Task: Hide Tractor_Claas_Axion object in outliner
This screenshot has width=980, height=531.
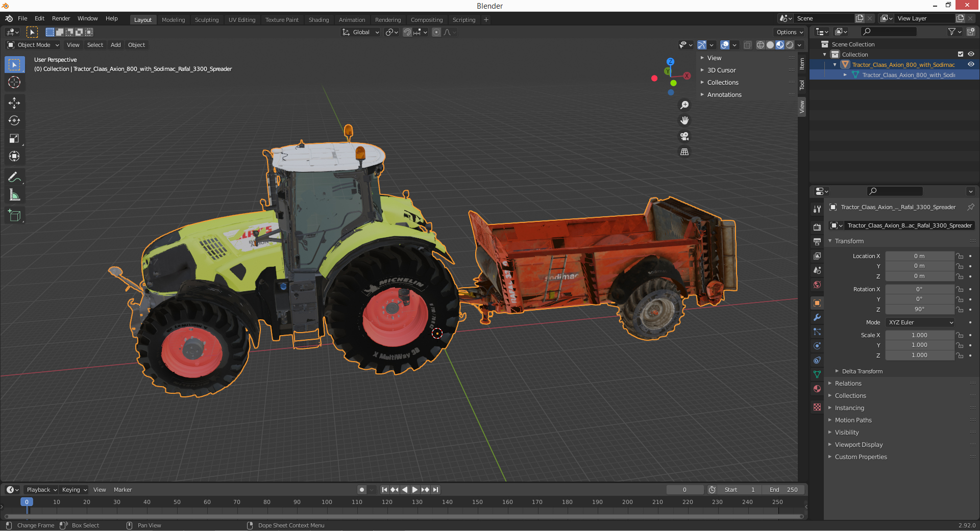Action: pyautogui.click(x=971, y=64)
